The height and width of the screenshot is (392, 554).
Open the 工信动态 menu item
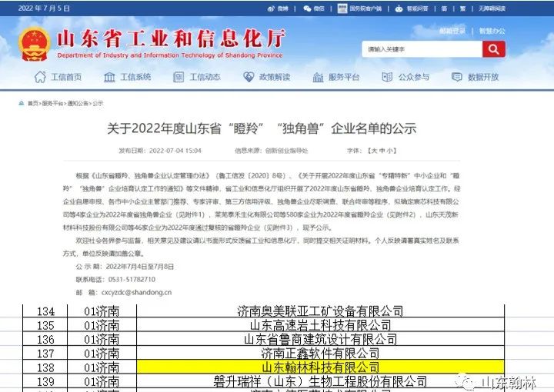point(205,77)
